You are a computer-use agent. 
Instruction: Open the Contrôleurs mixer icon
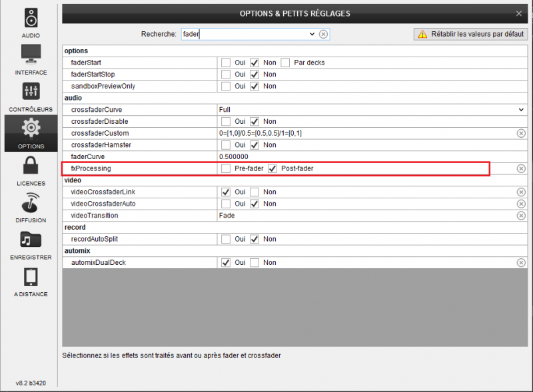pos(31,91)
